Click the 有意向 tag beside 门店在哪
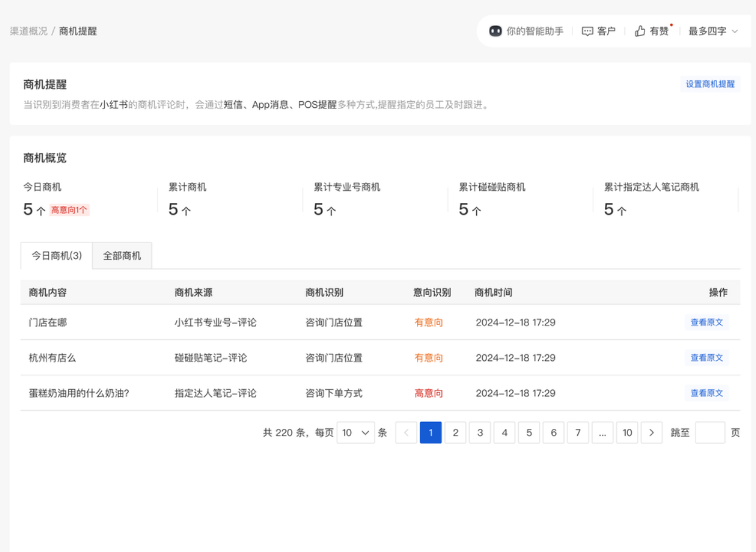The height and width of the screenshot is (552, 756). coord(429,322)
